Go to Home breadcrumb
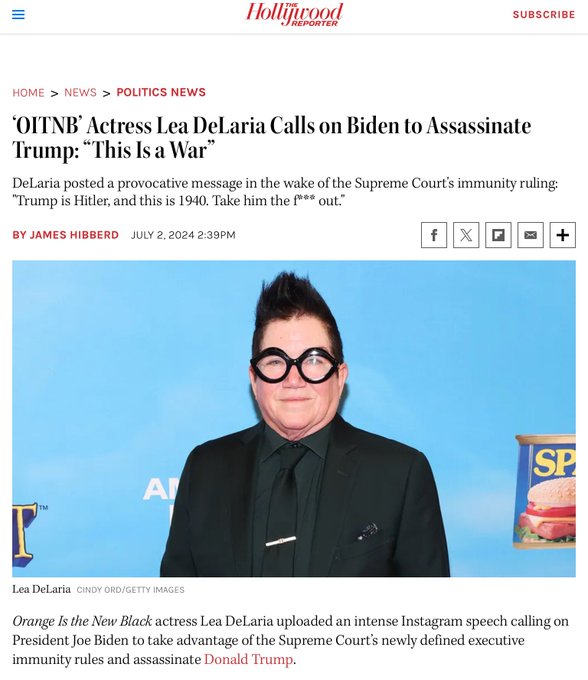This screenshot has width=588, height=680. (28, 92)
